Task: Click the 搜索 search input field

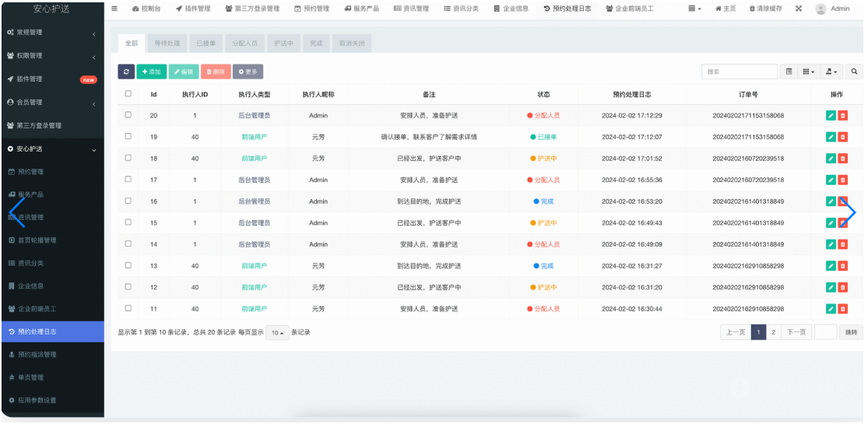Action: [739, 72]
